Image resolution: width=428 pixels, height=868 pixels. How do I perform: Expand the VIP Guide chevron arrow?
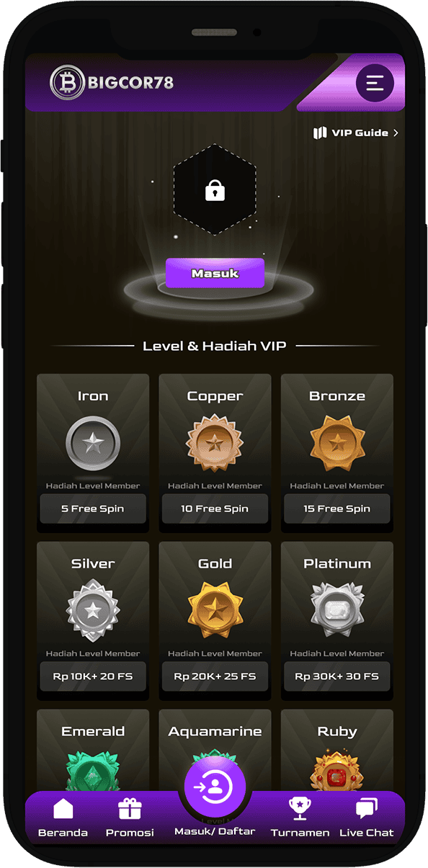396,133
